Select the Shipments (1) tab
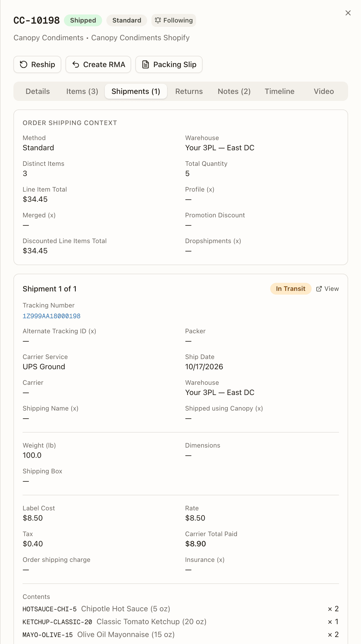Viewport: 361px width, 644px height. point(136,91)
